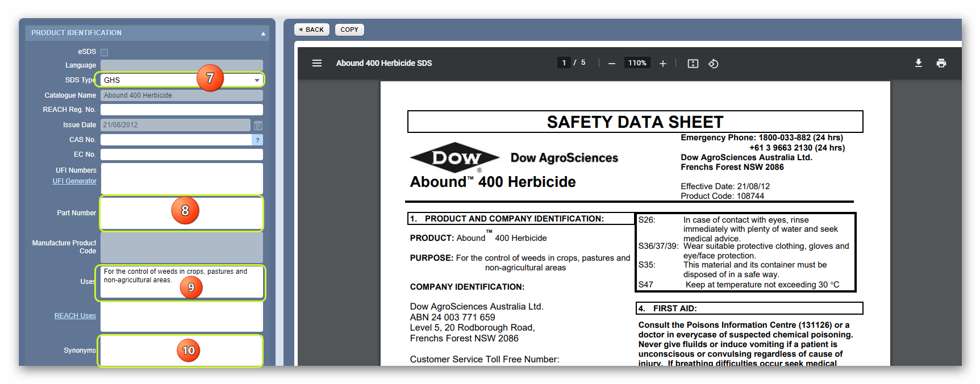
Task: Zoom in the PDF with plus icon
Action: (662, 64)
